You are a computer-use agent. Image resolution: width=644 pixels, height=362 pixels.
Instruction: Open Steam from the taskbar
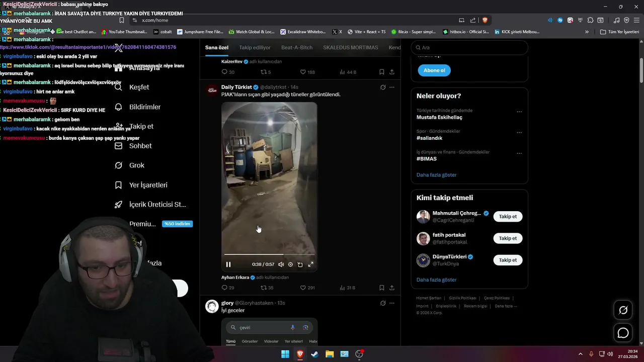coord(314,354)
